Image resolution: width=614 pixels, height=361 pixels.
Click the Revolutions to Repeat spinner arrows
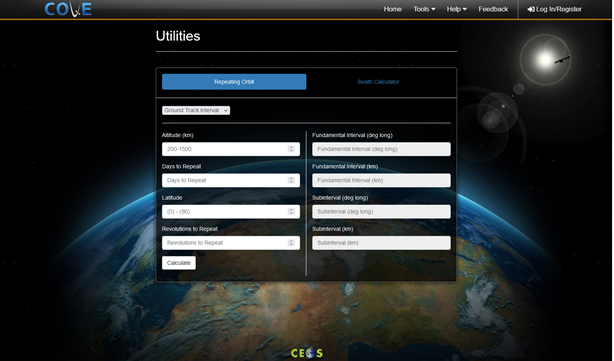[x=291, y=243]
